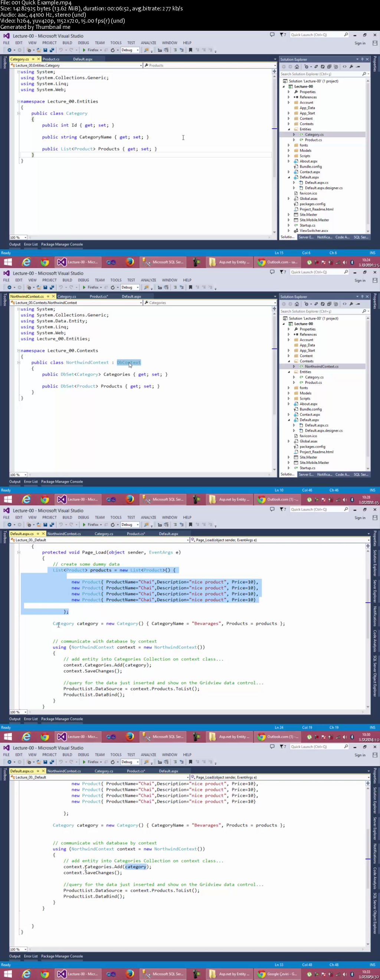Open TOOLS menu in 10:33 frame
Image resolution: width=380 pixels, height=980 pixels.
click(x=116, y=755)
